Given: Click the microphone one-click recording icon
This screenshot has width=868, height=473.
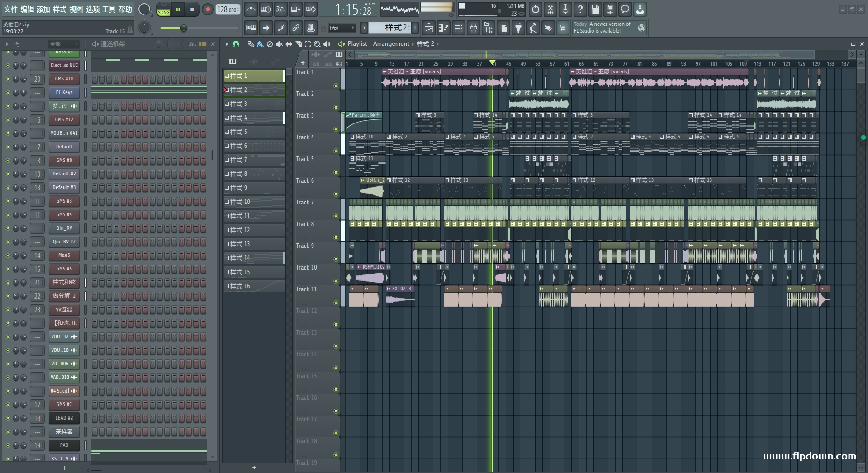Looking at the screenshot, I should (x=565, y=9).
